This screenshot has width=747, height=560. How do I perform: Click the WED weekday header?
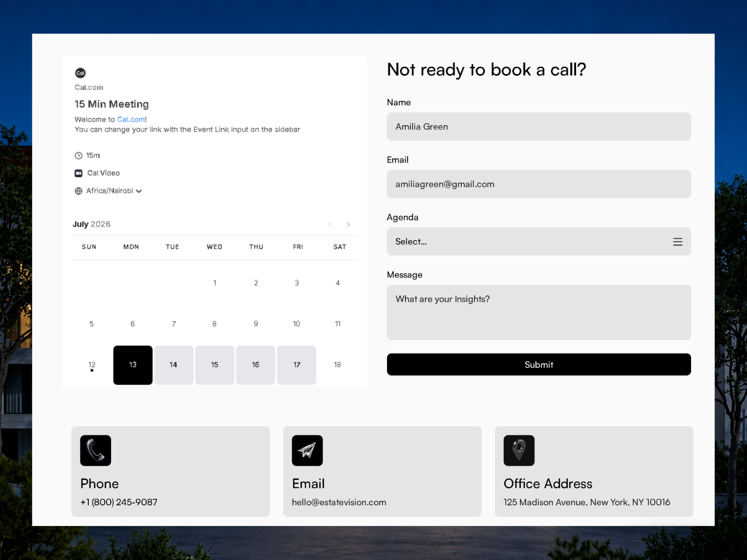tap(215, 247)
